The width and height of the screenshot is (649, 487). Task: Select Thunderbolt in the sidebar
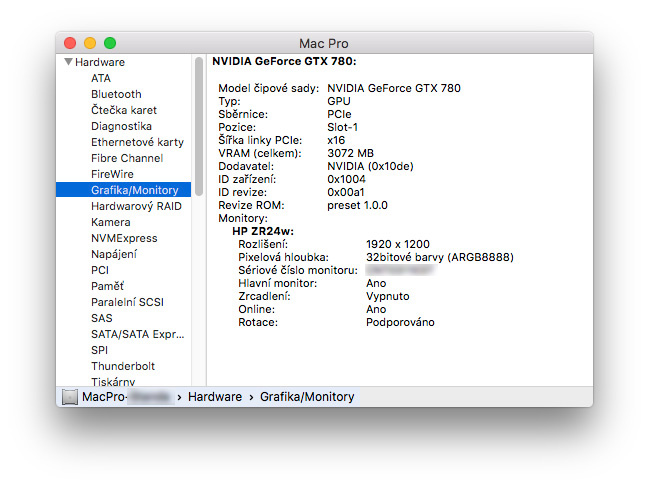point(123,366)
